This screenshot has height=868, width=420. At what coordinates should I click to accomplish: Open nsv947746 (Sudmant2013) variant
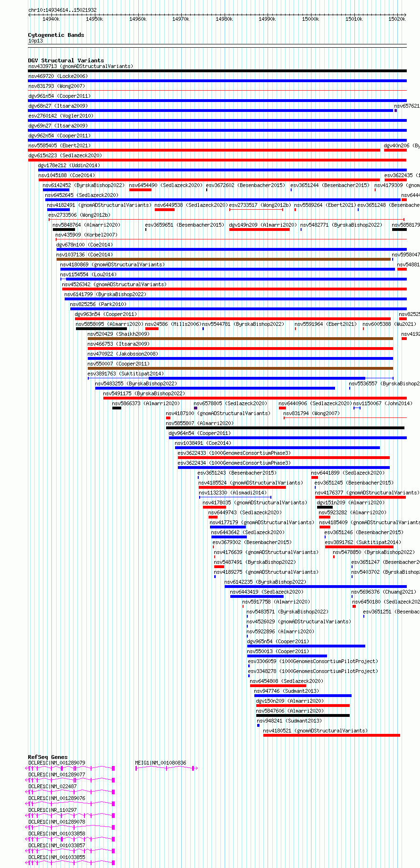(x=303, y=696)
